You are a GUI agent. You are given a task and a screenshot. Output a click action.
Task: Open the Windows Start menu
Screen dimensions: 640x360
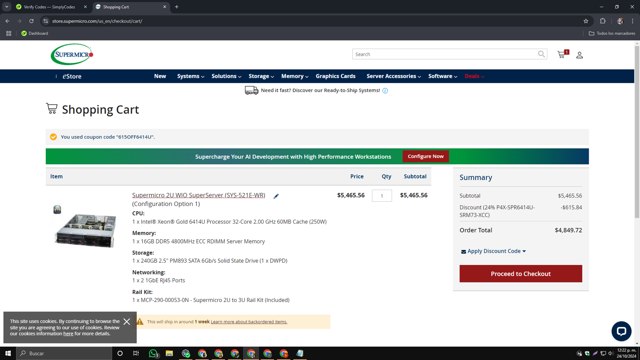click(x=8, y=353)
